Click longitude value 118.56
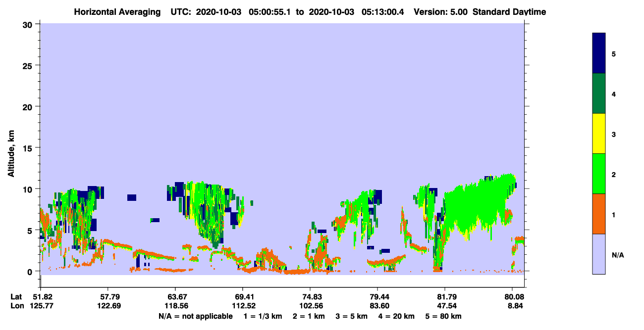Screen dimensions: 644x330 coord(175,306)
